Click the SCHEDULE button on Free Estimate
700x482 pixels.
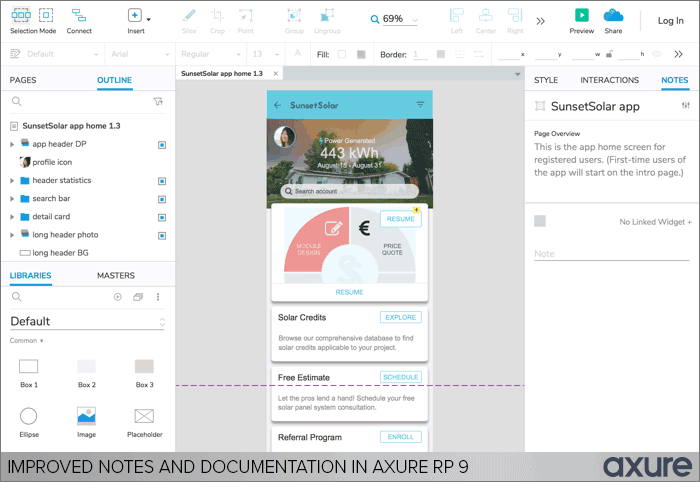pos(400,377)
